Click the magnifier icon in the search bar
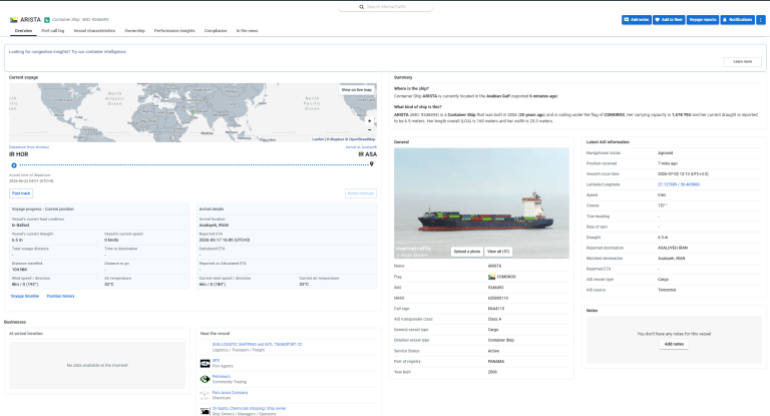The height and width of the screenshot is (416, 770). [361, 7]
